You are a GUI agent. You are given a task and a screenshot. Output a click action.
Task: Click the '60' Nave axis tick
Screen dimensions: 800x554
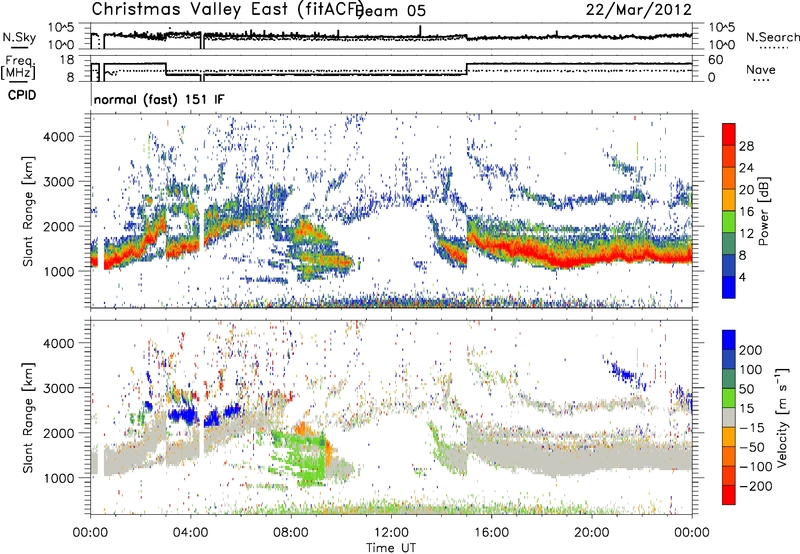(x=716, y=60)
